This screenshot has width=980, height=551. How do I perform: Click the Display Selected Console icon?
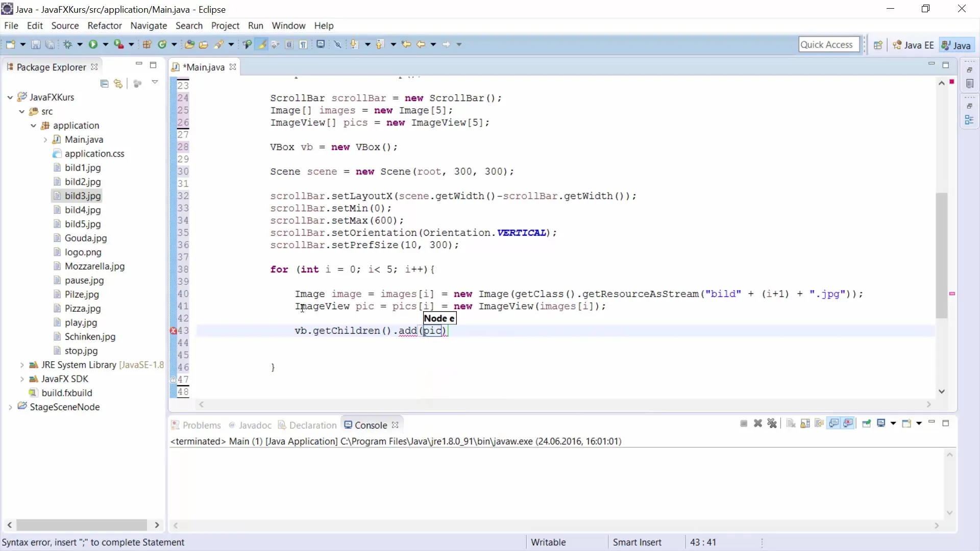(881, 423)
